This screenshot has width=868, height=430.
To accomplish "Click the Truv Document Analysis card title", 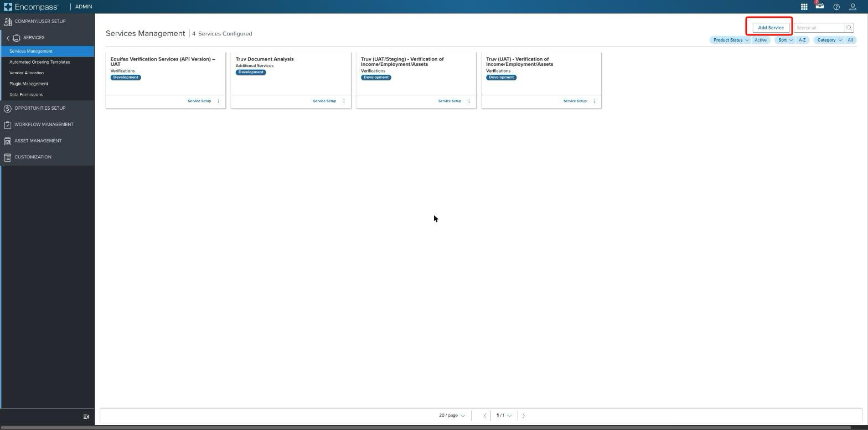I will [265, 59].
